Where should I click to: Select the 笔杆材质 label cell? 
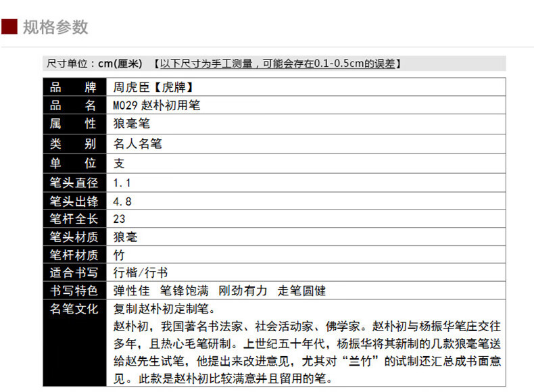(x=74, y=254)
